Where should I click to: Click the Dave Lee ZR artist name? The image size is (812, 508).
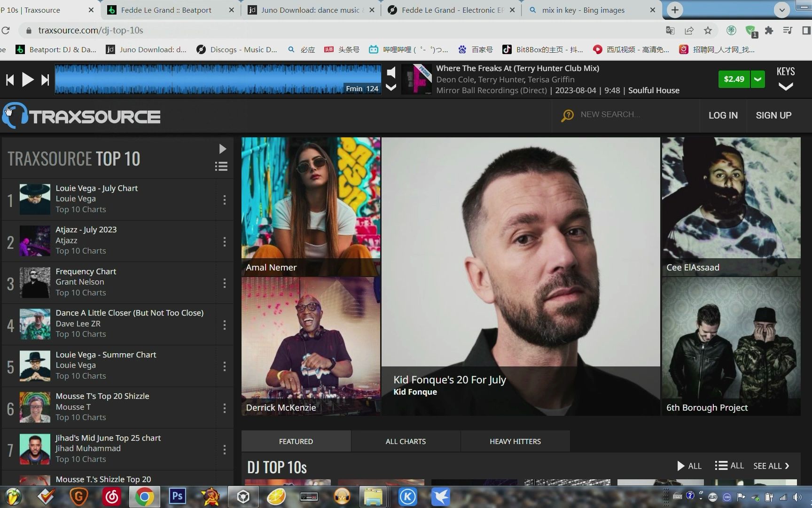(78, 324)
